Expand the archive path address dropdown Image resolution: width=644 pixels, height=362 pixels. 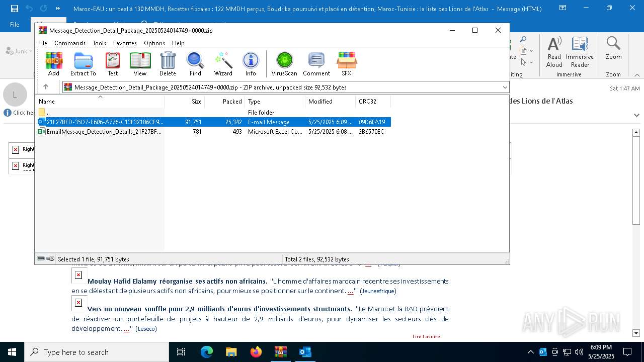pyautogui.click(x=505, y=87)
